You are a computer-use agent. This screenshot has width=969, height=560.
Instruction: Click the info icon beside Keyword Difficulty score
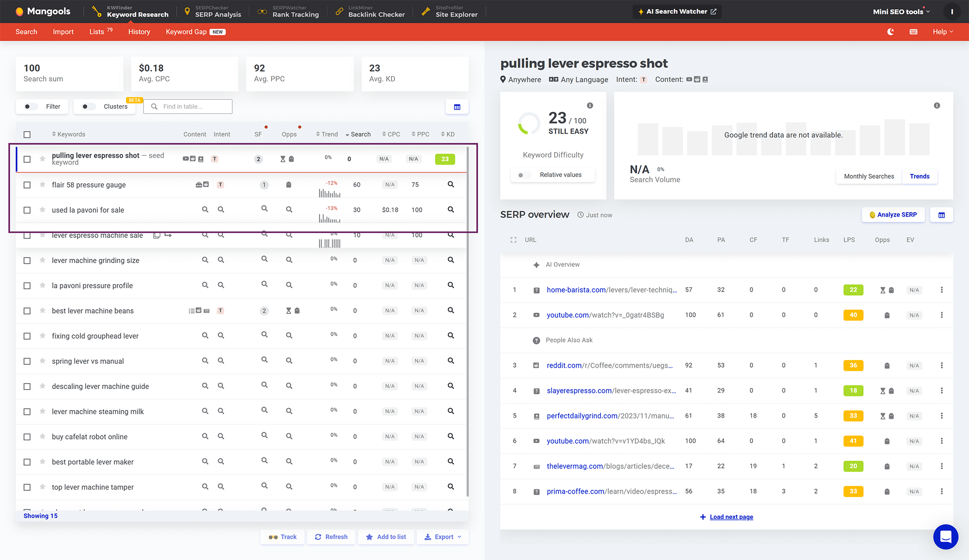[590, 105]
